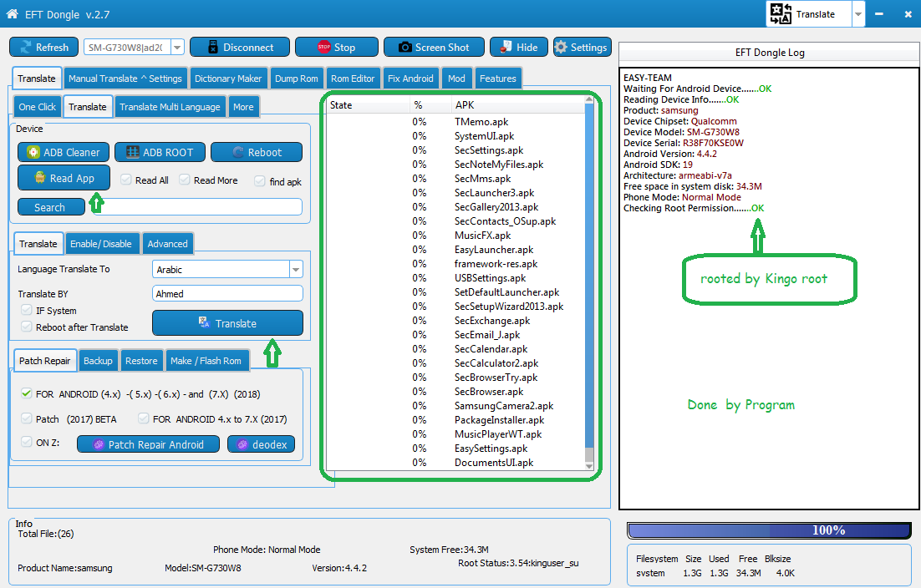Click the APK column header
Viewport: 921px width, 588px height.
tap(516, 105)
